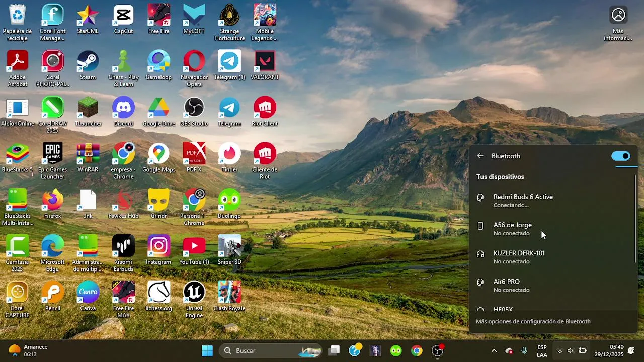644x362 pixels.
Task: Select the Firefox desktop icon
Action: pos(52,205)
